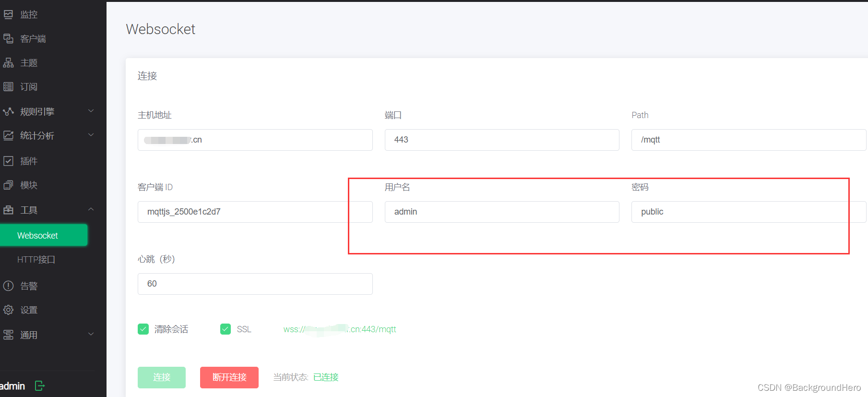Screen dimensions: 868x397
Task: Expand the 规则引擎 menu chevron
Action: click(91, 111)
